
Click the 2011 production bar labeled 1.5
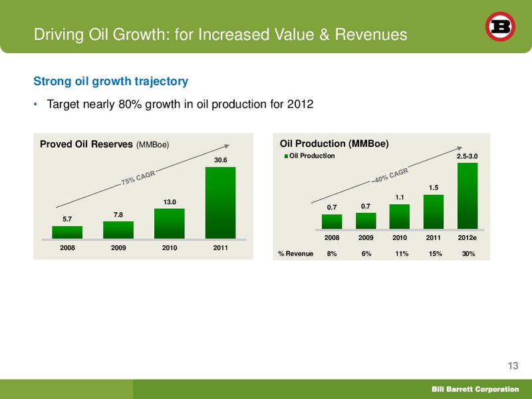[x=434, y=211]
